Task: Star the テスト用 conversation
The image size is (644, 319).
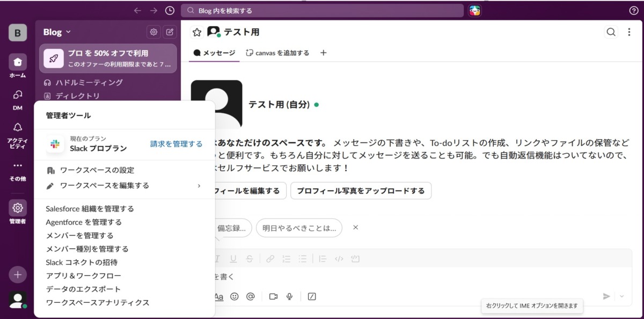Action: pyautogui.click(x=197, y=32)
